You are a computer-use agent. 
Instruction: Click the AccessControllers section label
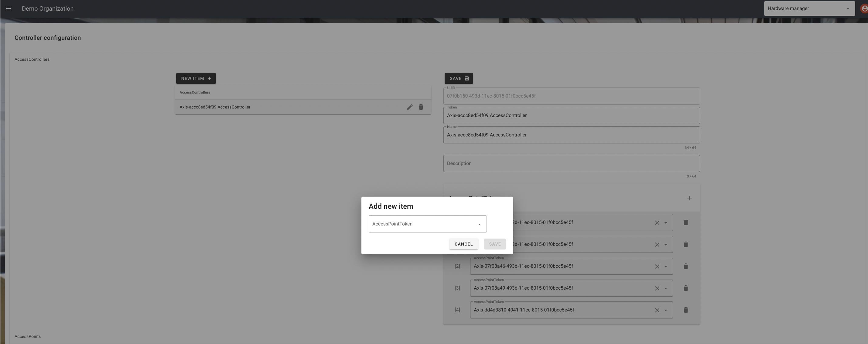(32, 59)
